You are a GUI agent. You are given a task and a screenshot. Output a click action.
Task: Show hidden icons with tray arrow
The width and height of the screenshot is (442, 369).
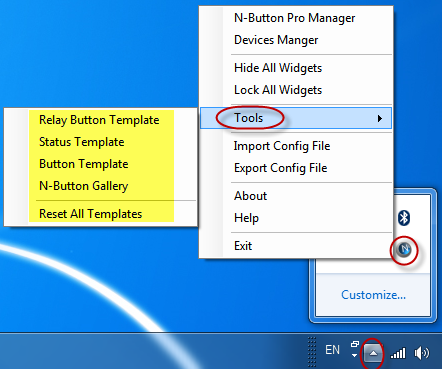coord(373,353)
